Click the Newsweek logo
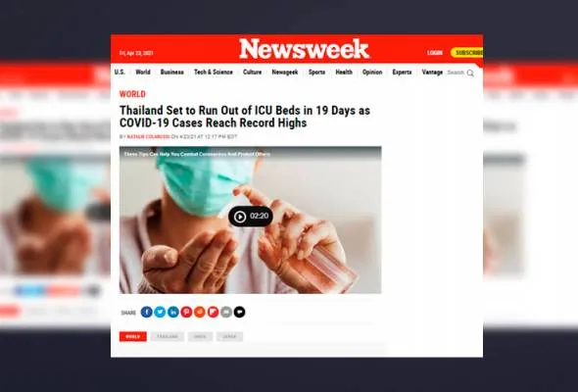Image resolution: width=578 pixels, height=392 pixels. 304,49
